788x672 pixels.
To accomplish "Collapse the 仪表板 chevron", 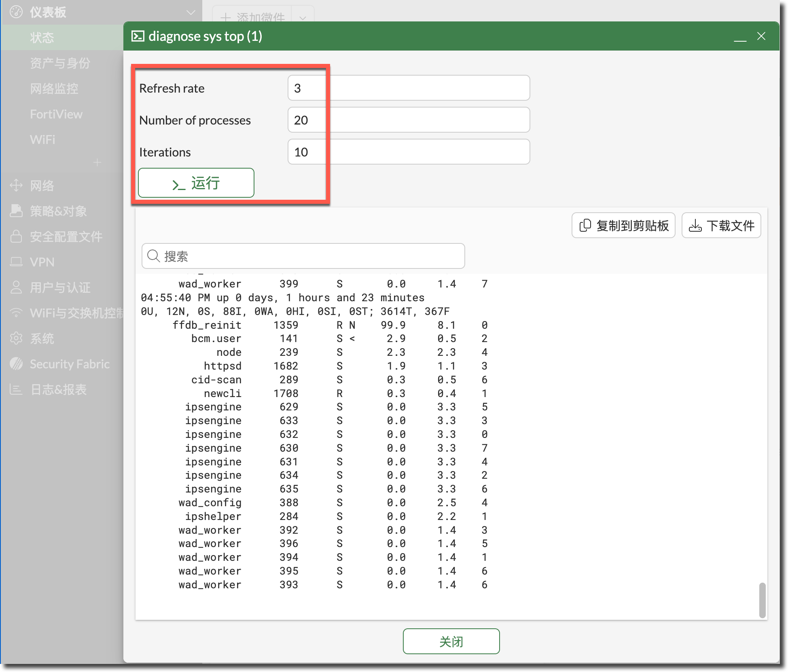I will click(x=191, y=13).
